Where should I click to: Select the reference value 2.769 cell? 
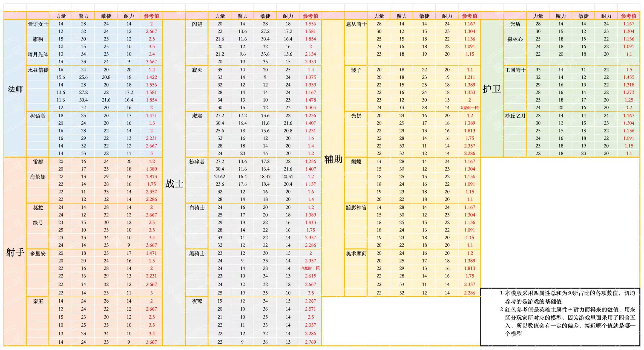pyautogui.click(x=311, y=342)
